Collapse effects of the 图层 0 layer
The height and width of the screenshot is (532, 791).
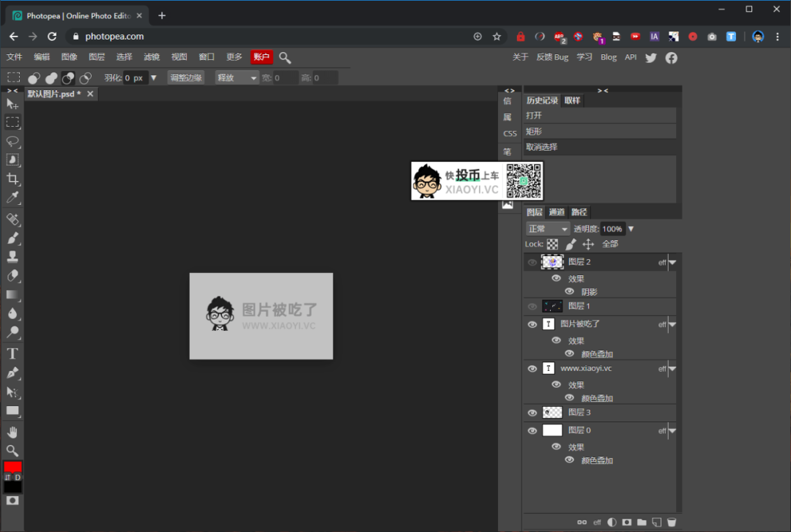(672, 430)
